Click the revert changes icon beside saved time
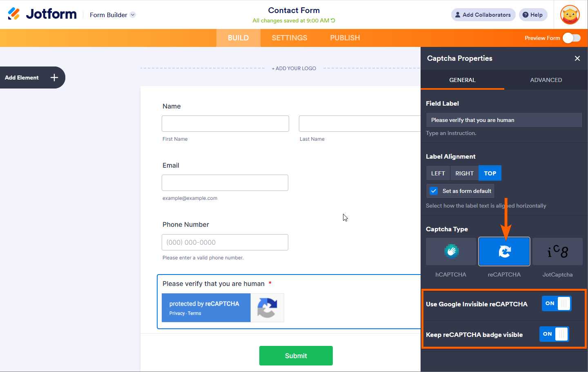The width and height of the screenshot is (588, 372). 333,20
